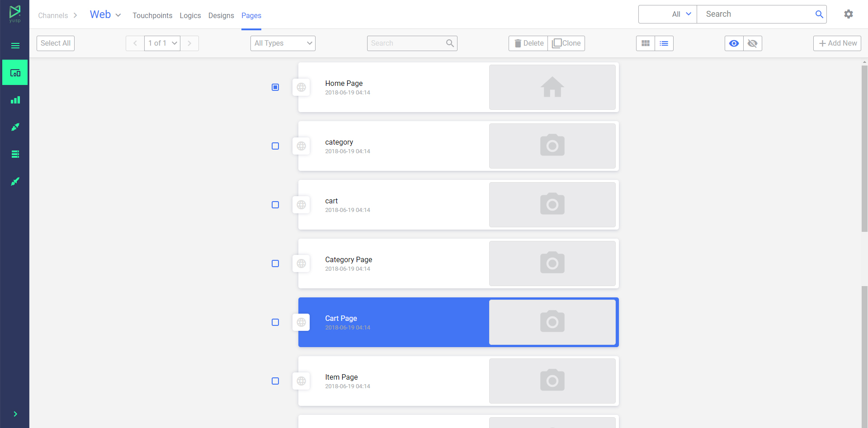868x428 pixels.
Task: Go to the previous page arrow
Action: click(135, 43)
